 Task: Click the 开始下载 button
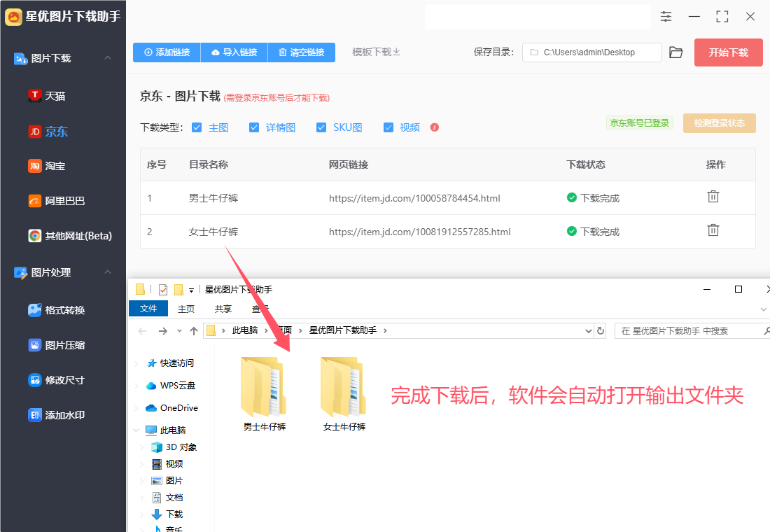coord(728,52)
